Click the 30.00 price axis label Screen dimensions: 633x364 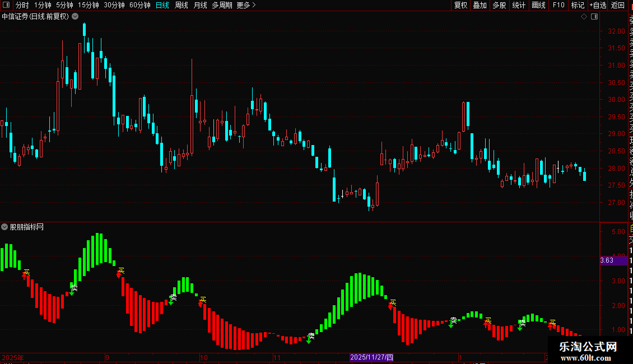[x=616, y=100]
